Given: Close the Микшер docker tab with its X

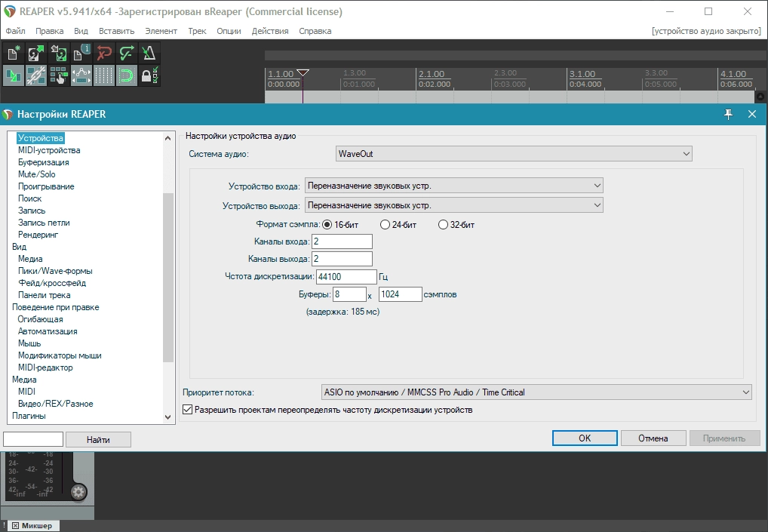Looking at the screenshot, I should (15, 526).
